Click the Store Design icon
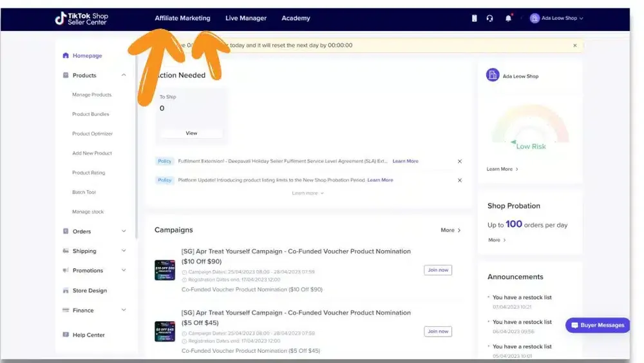The width and height of the screenshot is (644, 363). 66,290
